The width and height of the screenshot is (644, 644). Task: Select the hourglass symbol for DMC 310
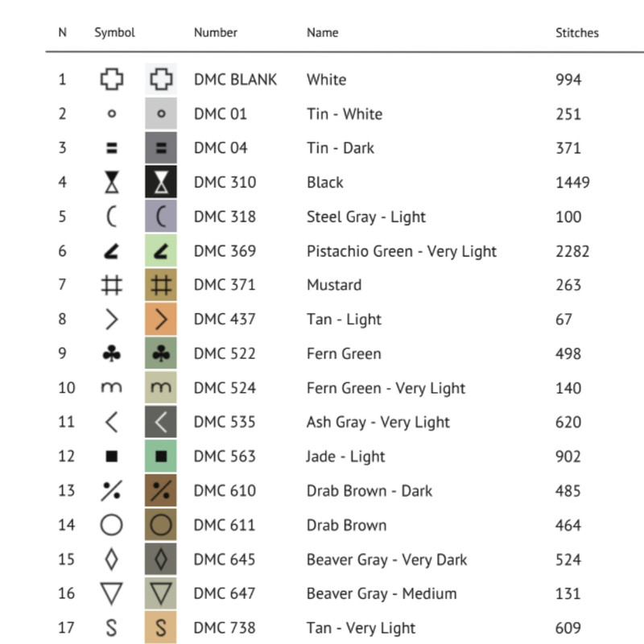[x=112, y=183]
